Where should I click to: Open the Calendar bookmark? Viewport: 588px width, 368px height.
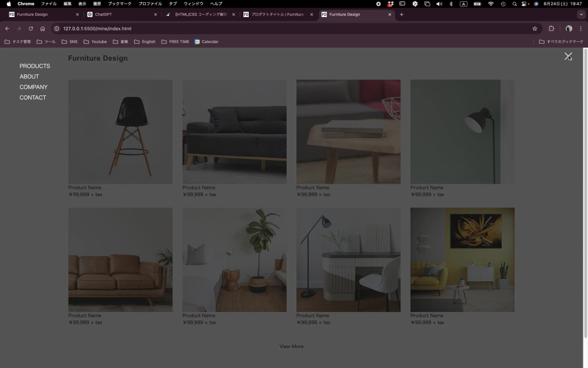(x=206, y=42)
